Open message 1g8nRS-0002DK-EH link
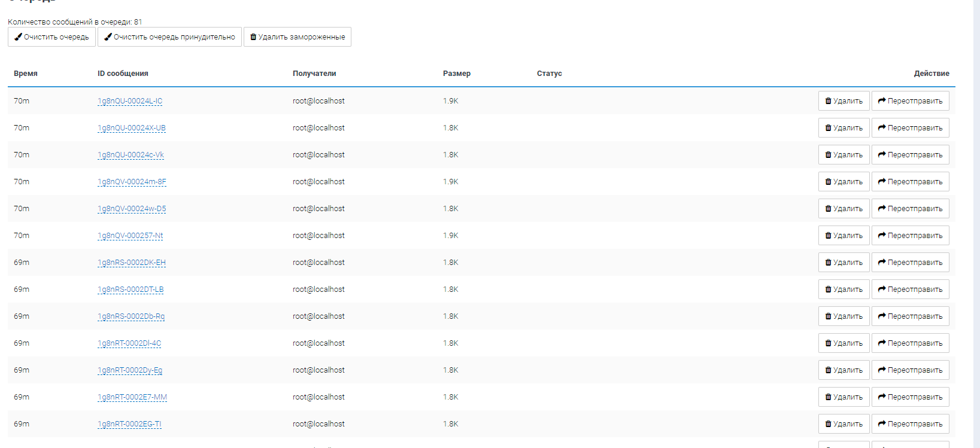The width and height of the screenshot is (980, 448). coord(132,263)
